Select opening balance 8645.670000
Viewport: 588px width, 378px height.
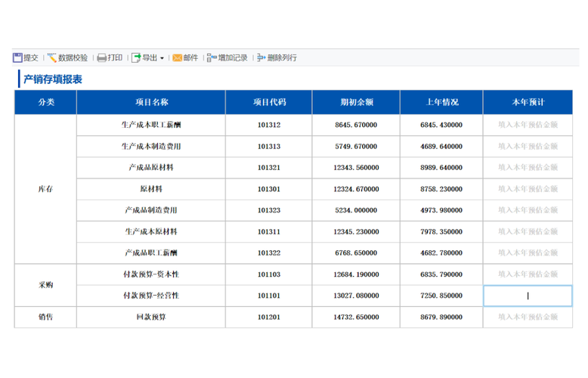[x=356, y=125]
